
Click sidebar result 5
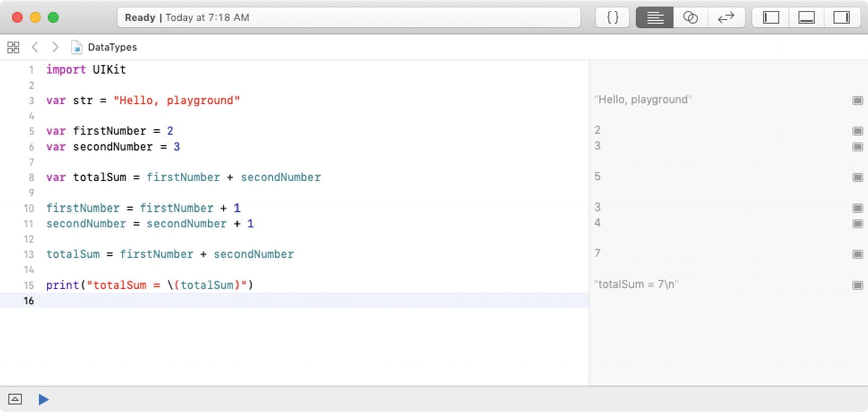coord(597,176)
